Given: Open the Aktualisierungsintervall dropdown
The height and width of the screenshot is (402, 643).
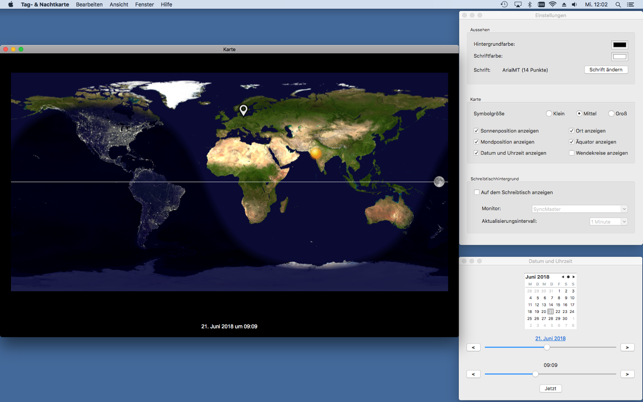Looking at the screenshot, I should pos(607,221).
